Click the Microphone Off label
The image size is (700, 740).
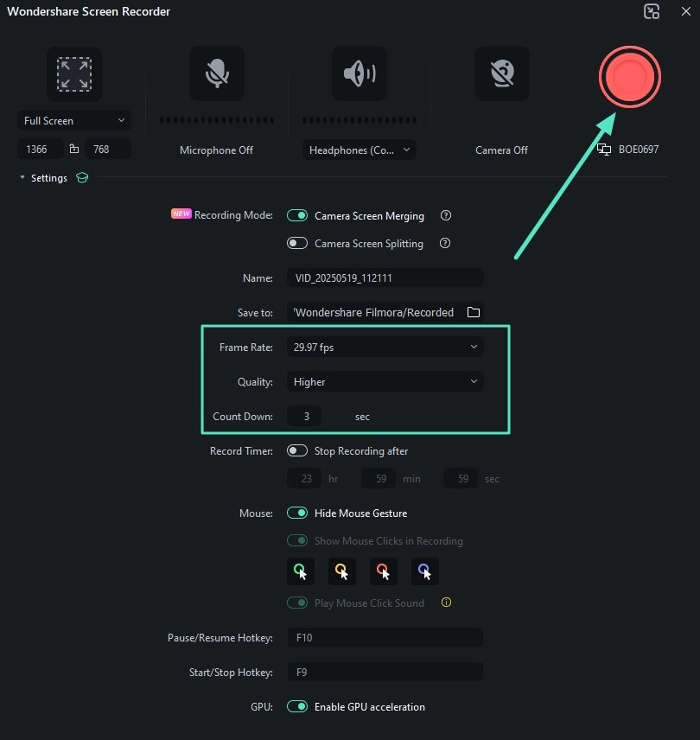[x=217, y=150]
